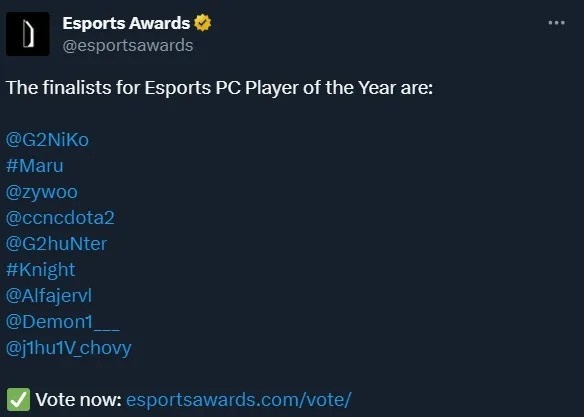Screen dimensions: 584x417
Task: Click the gold verified badge next to Esports Awards
Action: point(203,23)
